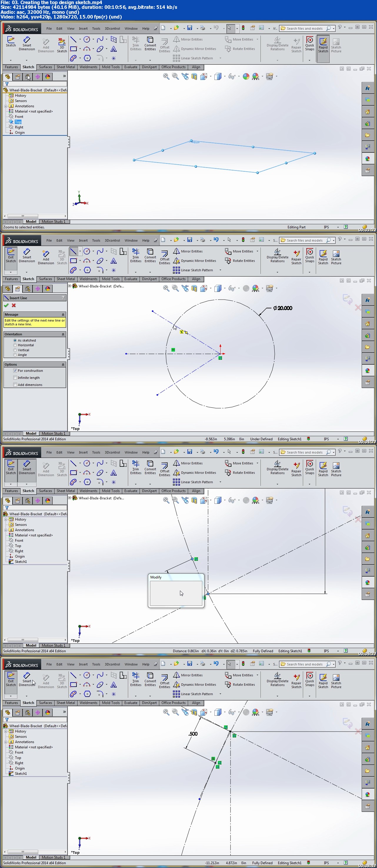Image resolution: width=377 pixels, height=868 pixels.
Task: Open Motion Study 1 tab in the .500 dimension window
Action: (54, 857)
